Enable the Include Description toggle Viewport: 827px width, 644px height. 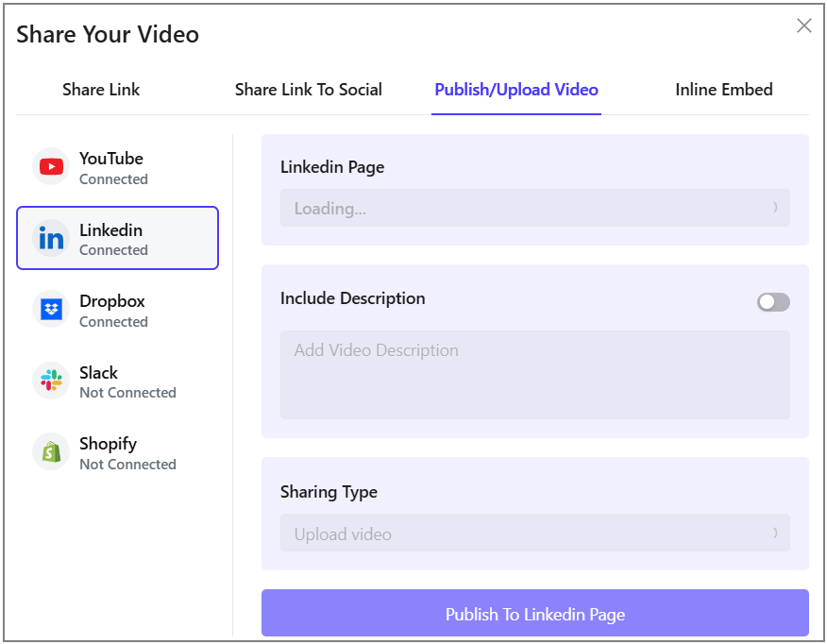pos(773,301)
